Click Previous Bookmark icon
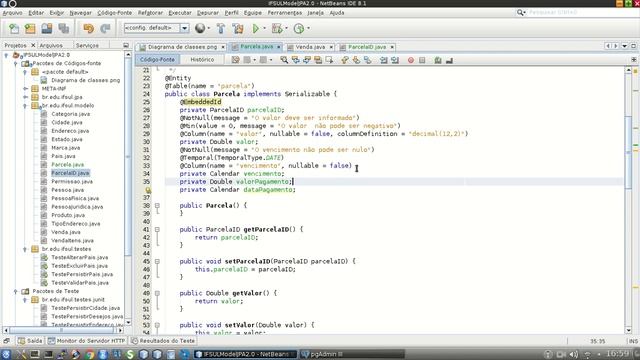This screenshot has width=640, height=360. pos(345,60)
